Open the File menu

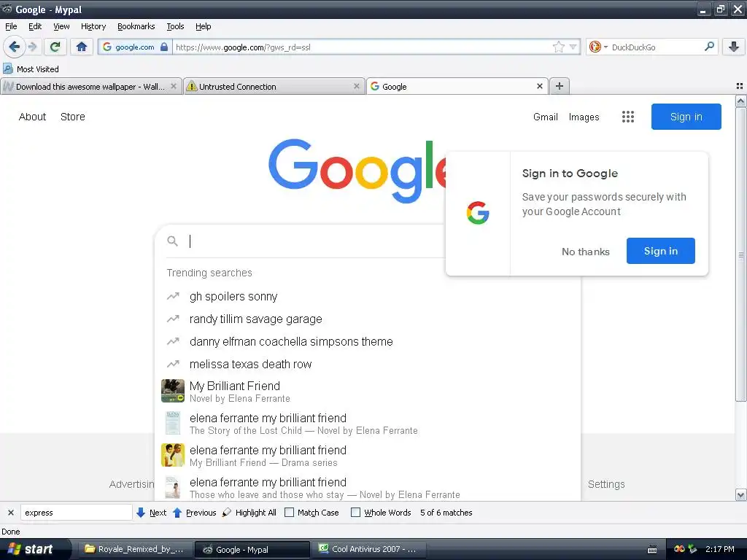(11, 26)
